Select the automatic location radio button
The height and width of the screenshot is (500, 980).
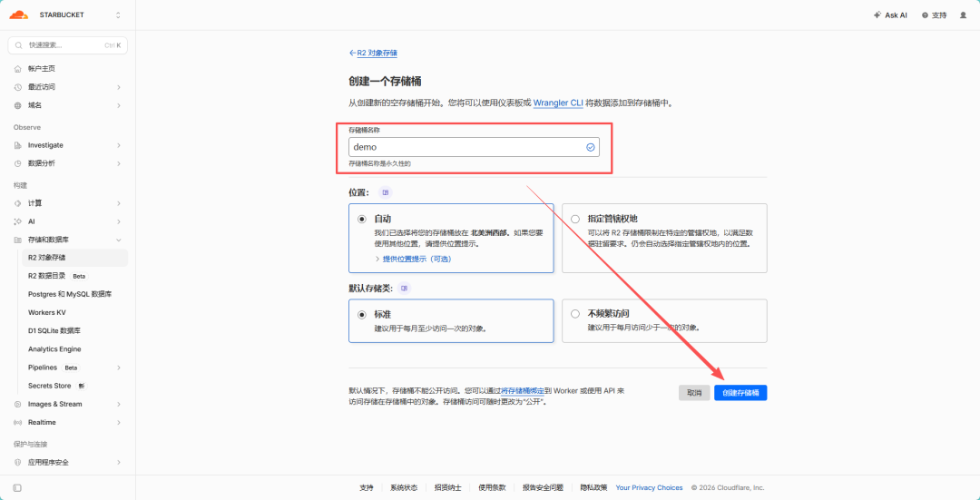coord(362,220)
